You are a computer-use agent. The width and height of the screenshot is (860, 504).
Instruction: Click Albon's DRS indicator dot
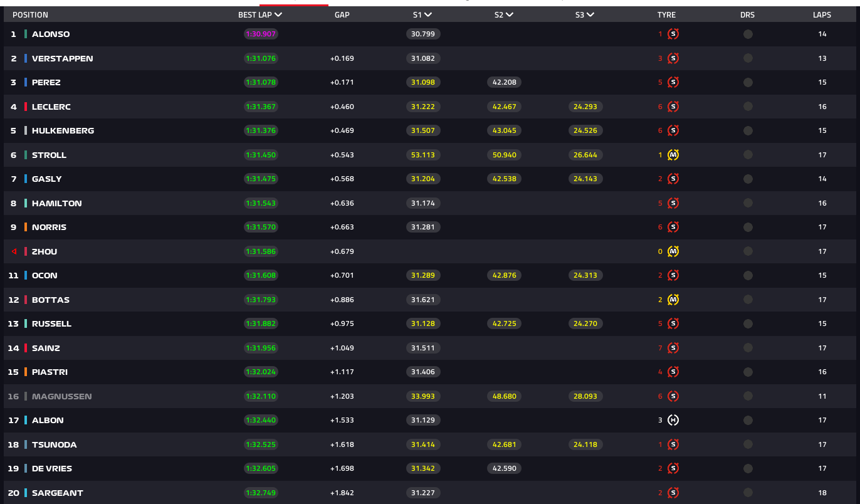click(x=748, y=420)
